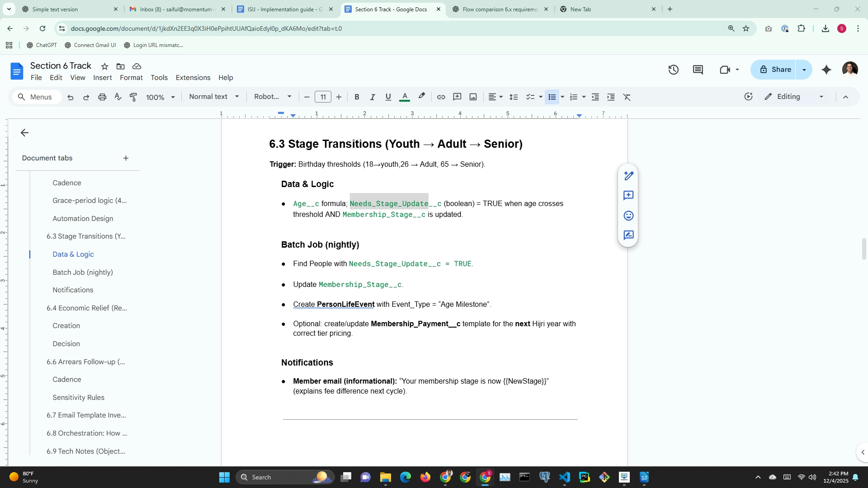Toggle italic formatting
This screenshot has width=868, height=488.
[373, 97]
